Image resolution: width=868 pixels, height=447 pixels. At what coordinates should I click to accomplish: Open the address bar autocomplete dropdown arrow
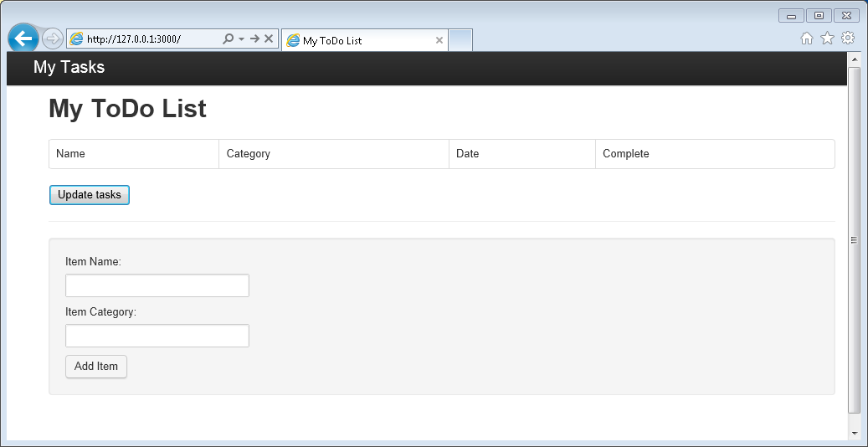pos(241,39)
